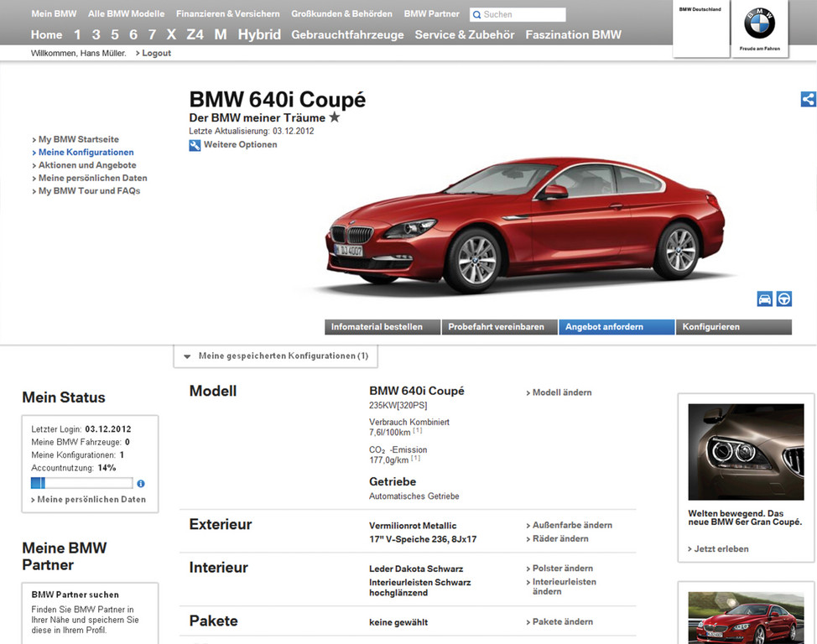This screenshot has width=817, height=644.
Task: Click BMW Deutschland tile
Action: [x=700, y=29]
